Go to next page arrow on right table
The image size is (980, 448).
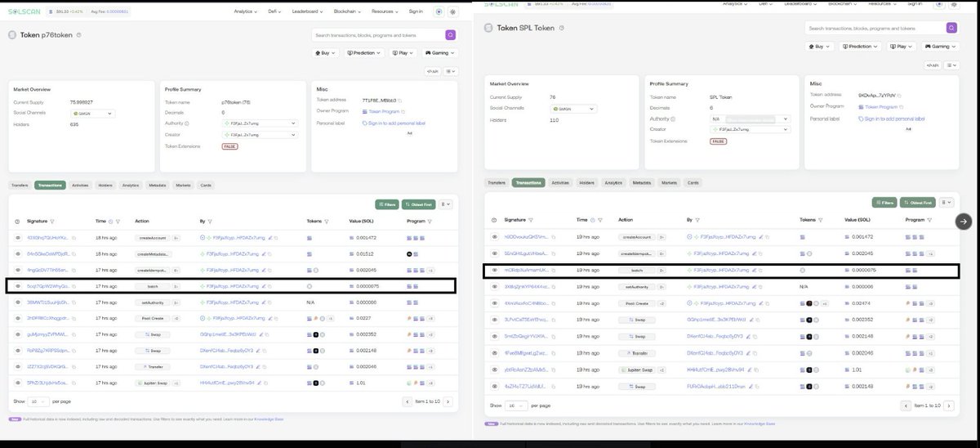point(947,405)
